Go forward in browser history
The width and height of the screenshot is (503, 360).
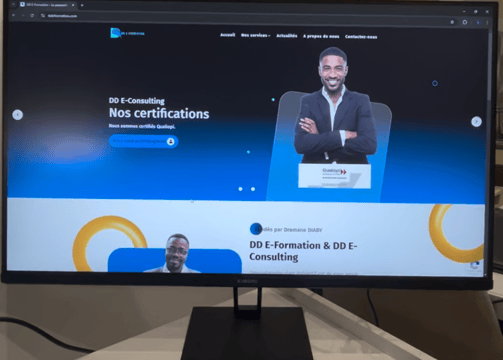pos(23,15)
